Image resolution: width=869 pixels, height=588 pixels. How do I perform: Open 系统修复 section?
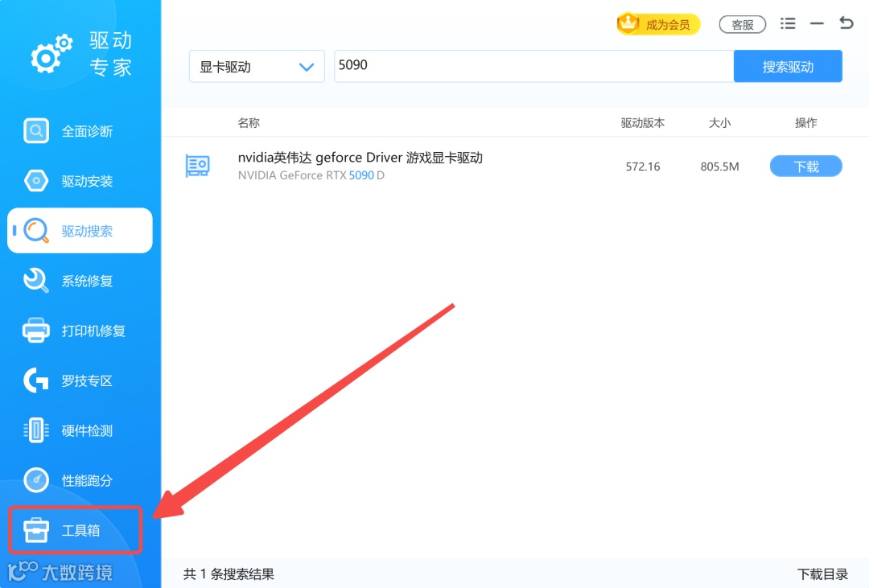point(87,281)
